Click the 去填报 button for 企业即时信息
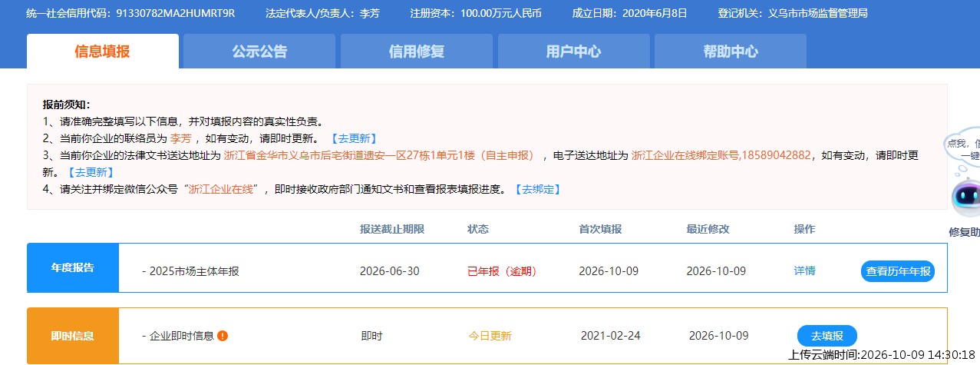This screenshot has height=365, width=980. pyautogui.click(x=827, y=336)
